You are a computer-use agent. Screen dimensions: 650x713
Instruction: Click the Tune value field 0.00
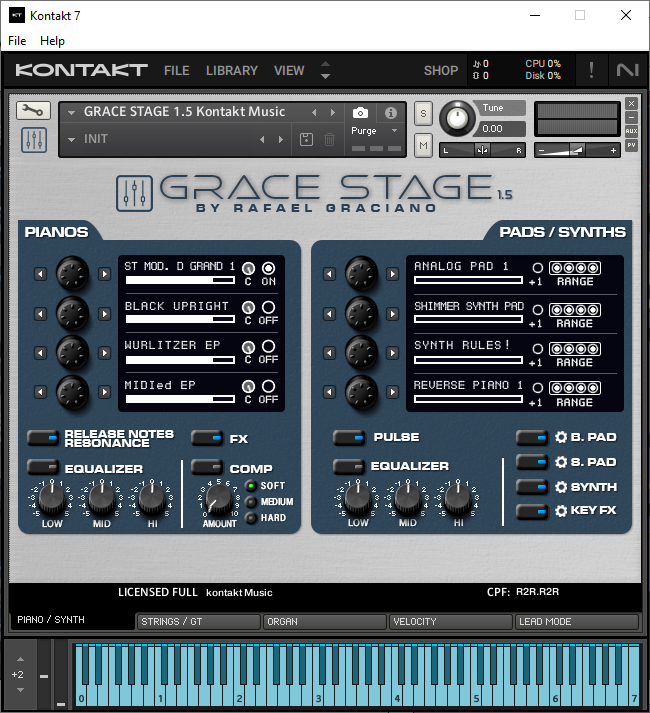coord(501,129)
